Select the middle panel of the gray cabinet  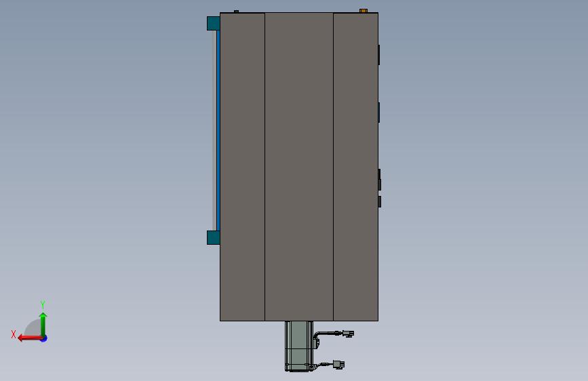pyautogui.click(x=299, y=167)
